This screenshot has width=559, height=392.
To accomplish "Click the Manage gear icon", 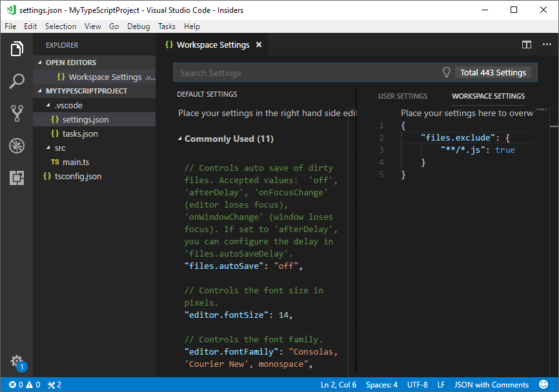I will (x=17, y=361).
